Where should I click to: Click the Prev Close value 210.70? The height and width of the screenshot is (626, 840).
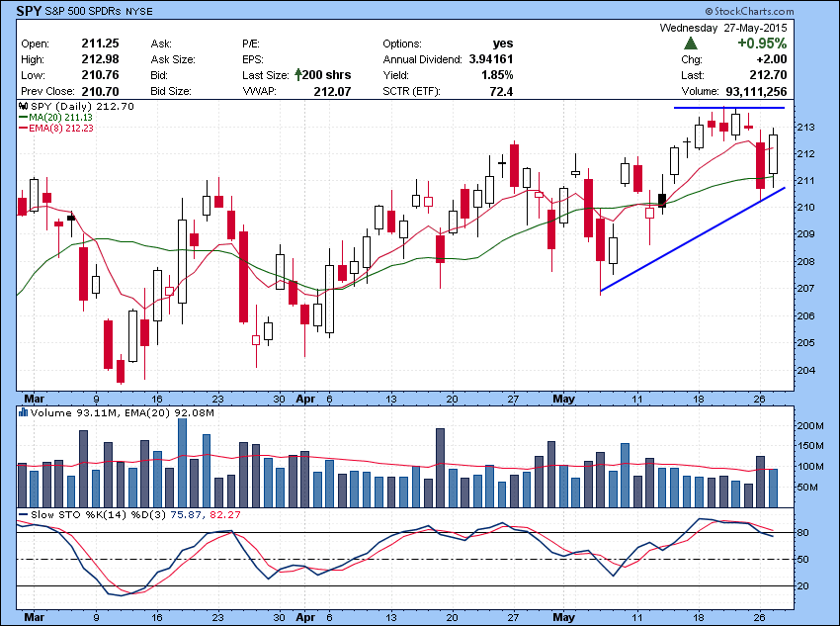point(100,91)
